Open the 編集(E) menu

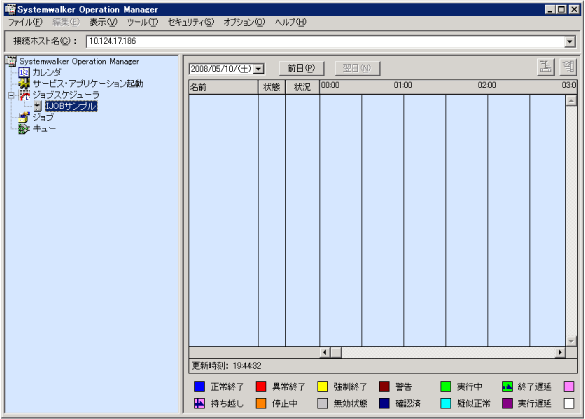(66, 22)
